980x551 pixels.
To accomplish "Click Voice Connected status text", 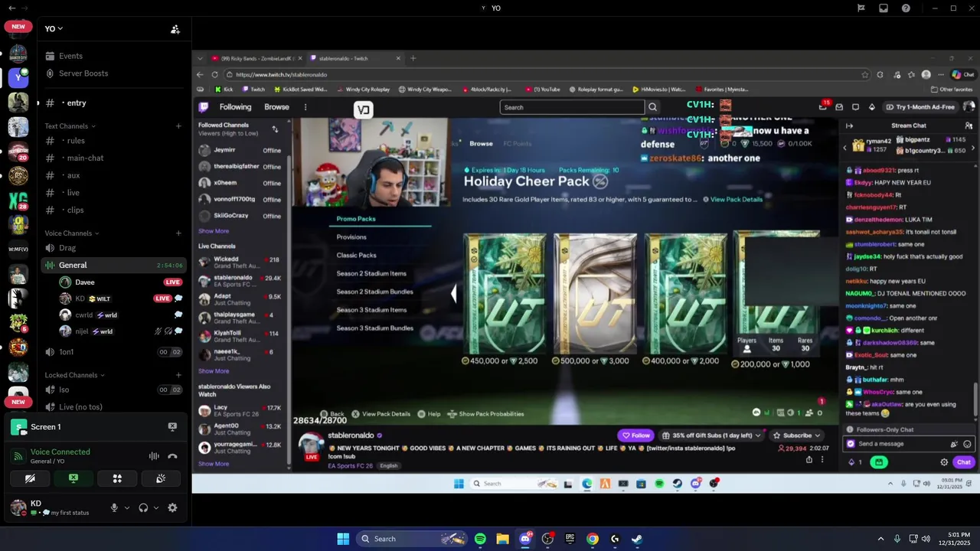I will 60,452.
